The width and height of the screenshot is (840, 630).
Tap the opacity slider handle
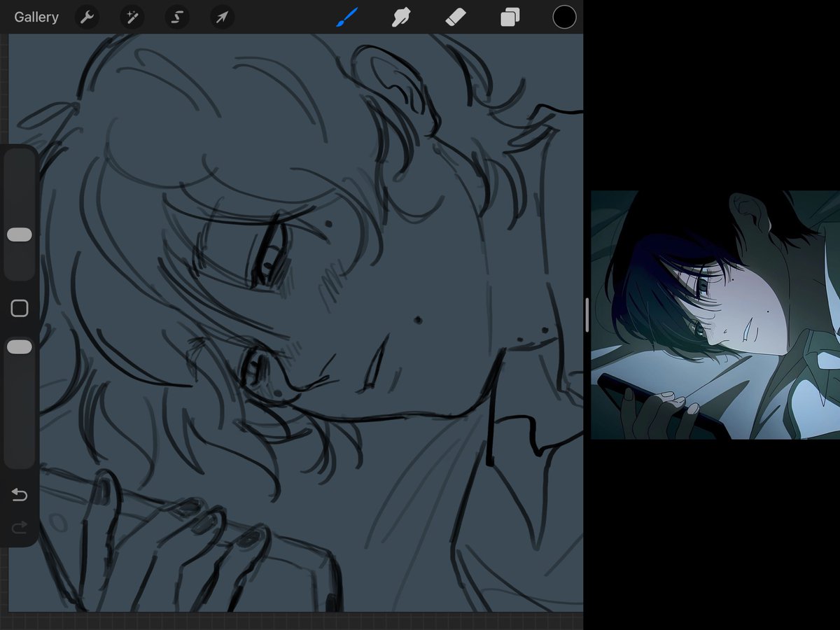[x=20, y=346]
